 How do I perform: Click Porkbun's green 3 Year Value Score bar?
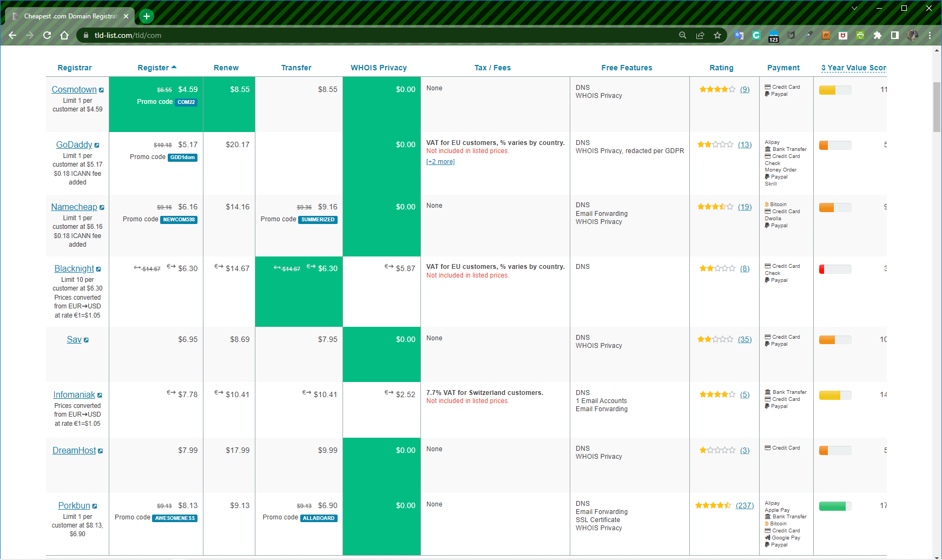pos(834,506)
